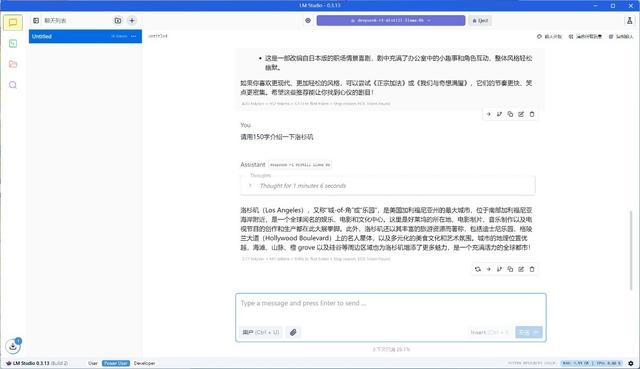The image size is (640, 369).
Task: Open the user role selector dropdown
Action: click(261, 332)
